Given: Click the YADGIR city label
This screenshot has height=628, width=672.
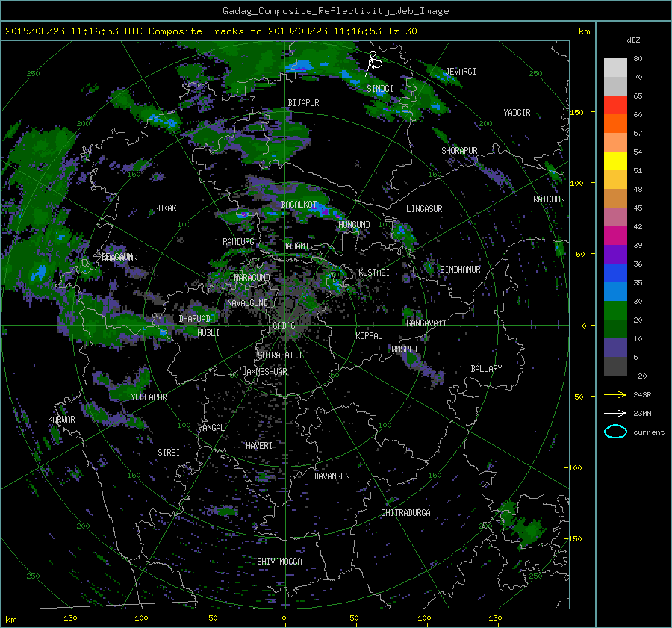Looking at the screenshot, I should point(517,113).
